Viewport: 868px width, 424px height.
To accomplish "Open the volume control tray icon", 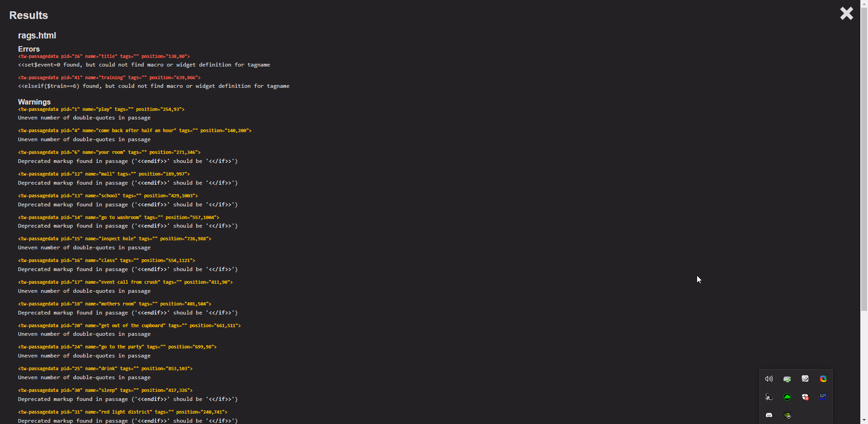I will (769, 379).
